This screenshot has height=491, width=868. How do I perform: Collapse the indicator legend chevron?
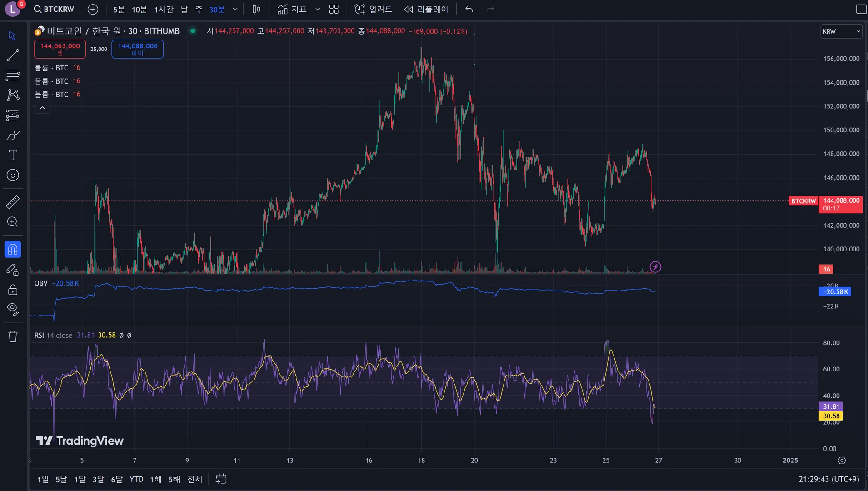[42, 108]
